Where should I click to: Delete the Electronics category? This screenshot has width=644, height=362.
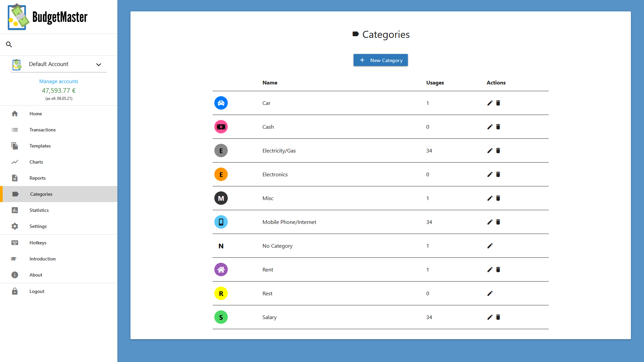tap(498, 174)
